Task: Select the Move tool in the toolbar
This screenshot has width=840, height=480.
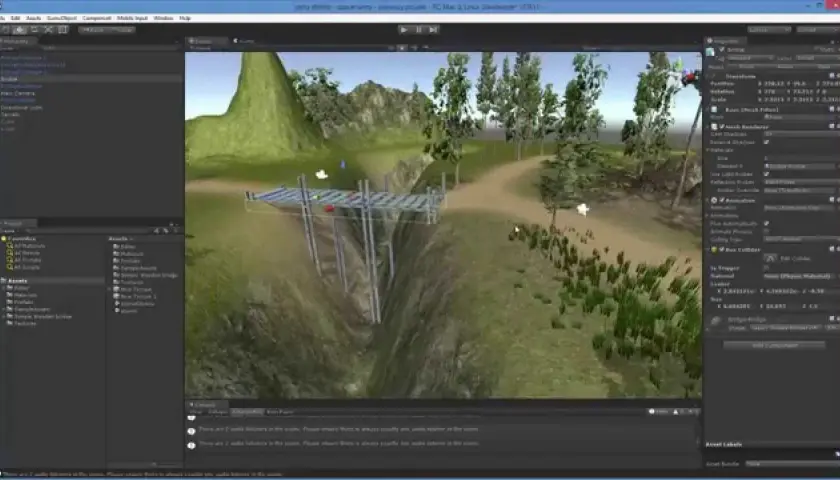Action: pos(20,29)
